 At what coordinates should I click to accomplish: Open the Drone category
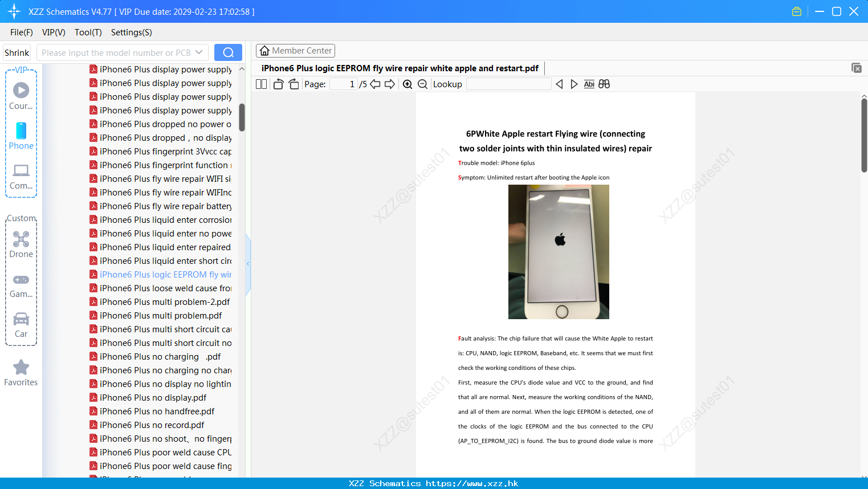(21, 244)
